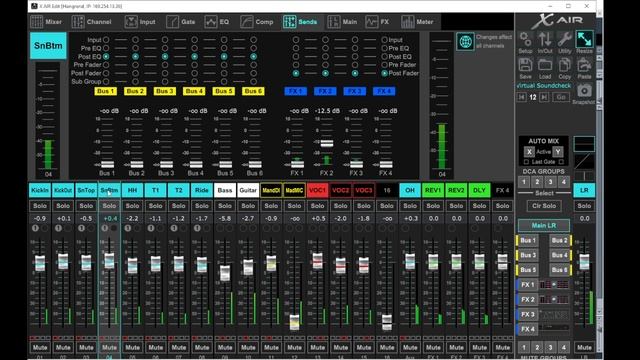Open the Comp tab
640x360 pixels.
(x=257, y=22)
